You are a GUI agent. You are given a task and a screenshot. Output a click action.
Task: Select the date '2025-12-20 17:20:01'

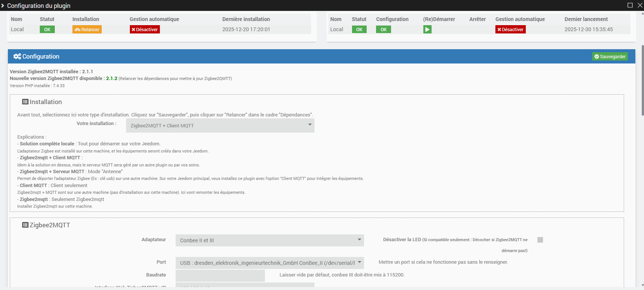[246, 29]
